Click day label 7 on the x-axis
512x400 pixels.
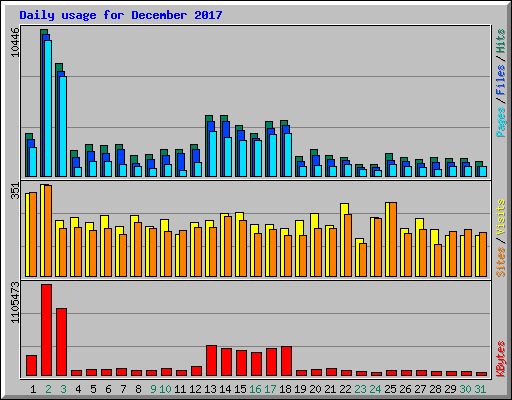pyautogui.click(x=123, y=389)
